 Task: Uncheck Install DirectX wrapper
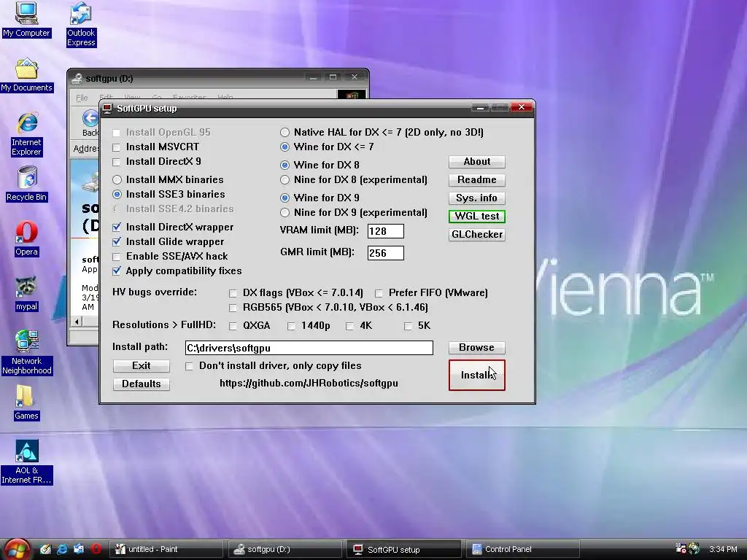pyautogui.click(x=116, y=227)
